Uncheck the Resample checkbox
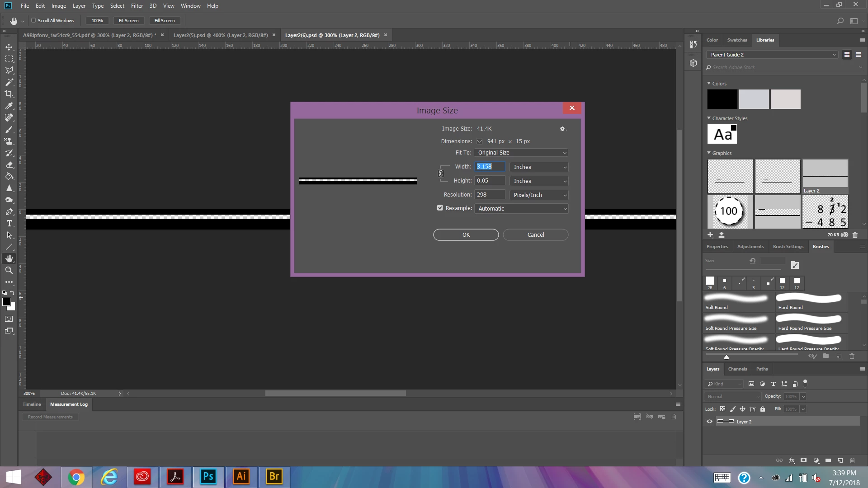Viewport: 868px width, 488px height. tap(440, 208)
